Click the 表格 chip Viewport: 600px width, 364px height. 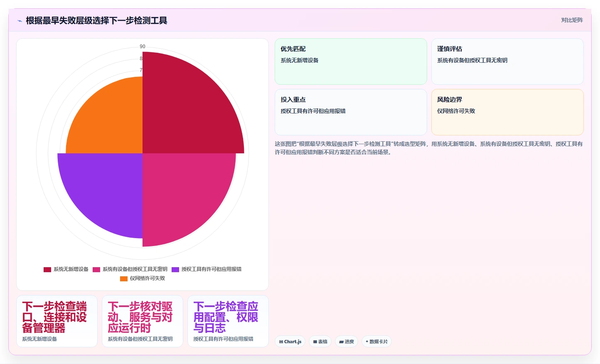pyautogui.click(x=320, y=342)
